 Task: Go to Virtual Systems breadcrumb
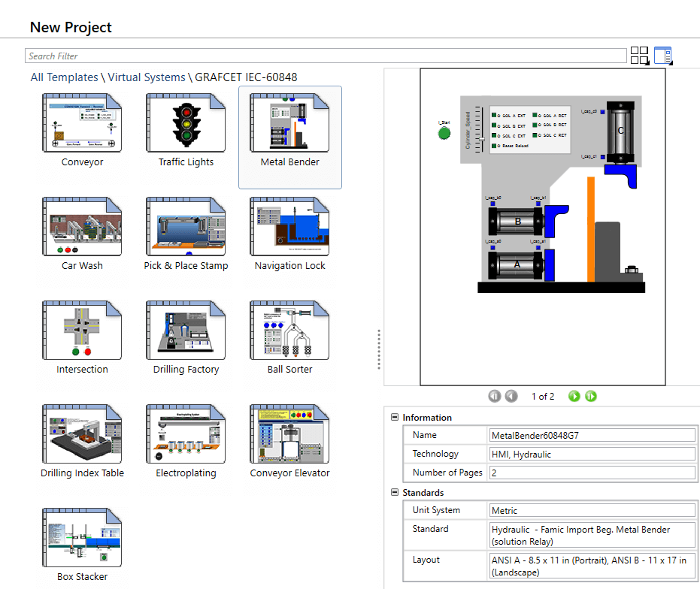point(146,77)
